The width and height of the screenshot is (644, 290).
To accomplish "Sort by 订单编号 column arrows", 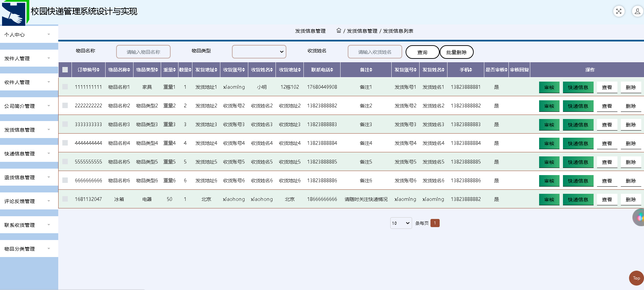I will (98, 70).
